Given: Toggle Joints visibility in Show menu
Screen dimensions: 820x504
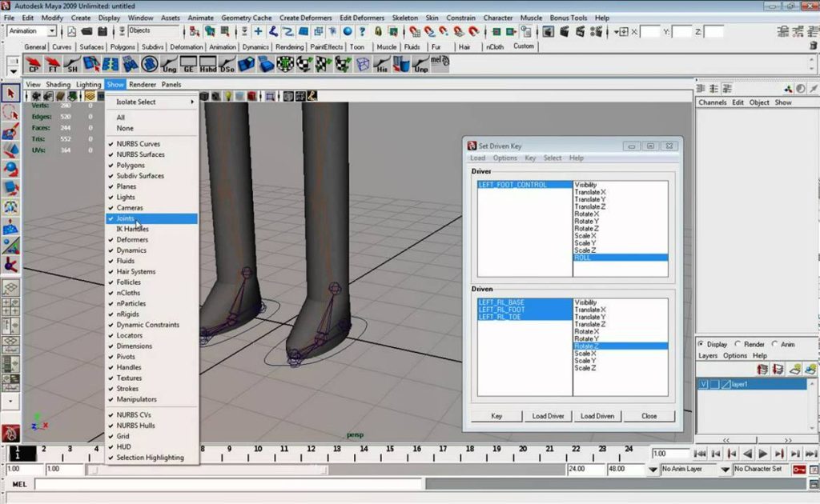Looking at the screenshot, I should click(151, 218).
